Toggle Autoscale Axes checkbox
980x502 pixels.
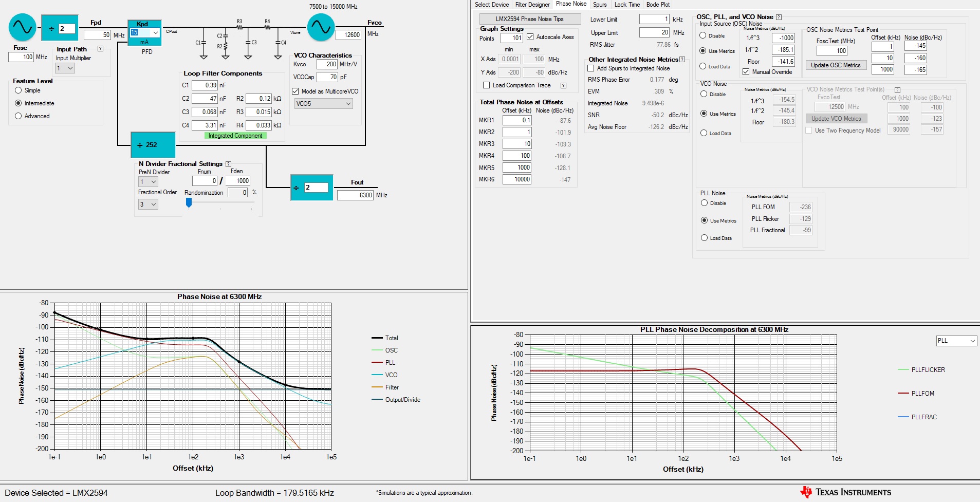(x=530, y=37)
